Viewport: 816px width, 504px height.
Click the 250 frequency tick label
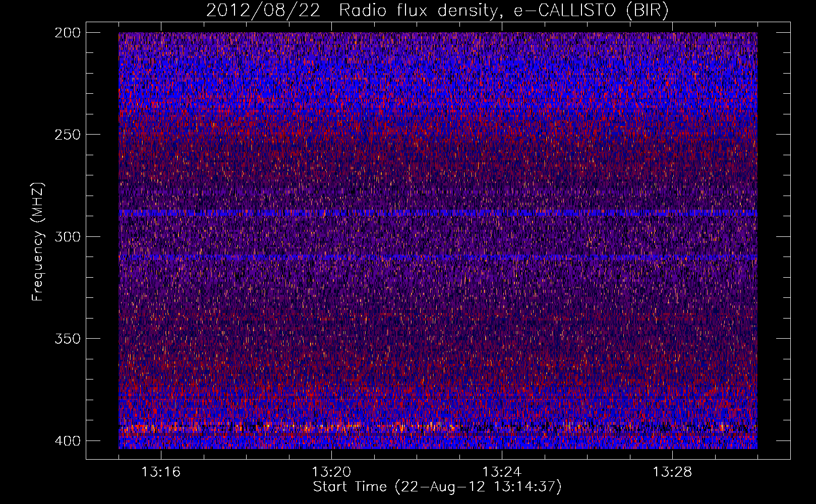pos(67,135)
